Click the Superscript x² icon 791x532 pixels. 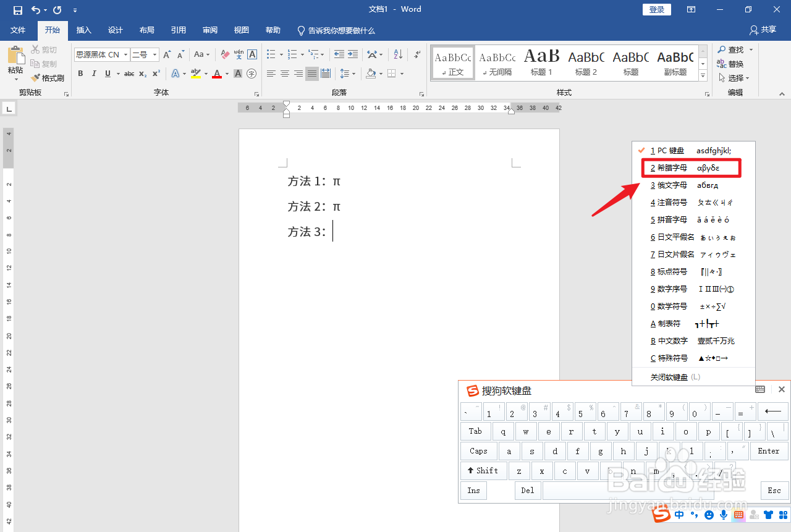[156, 74]
